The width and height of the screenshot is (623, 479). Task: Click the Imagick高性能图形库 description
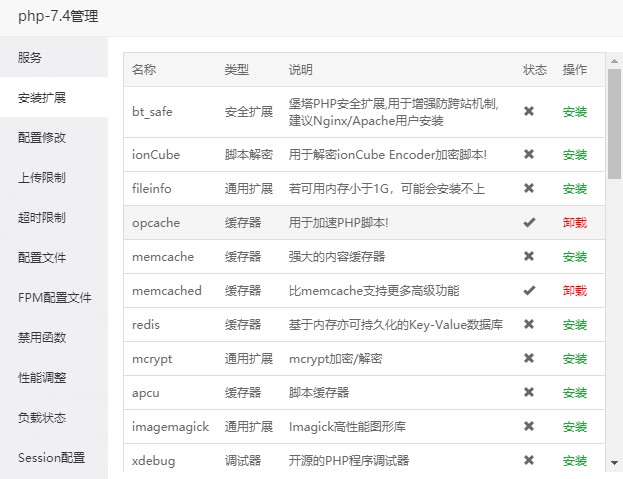pyautogui.click(x=347, y=427)
